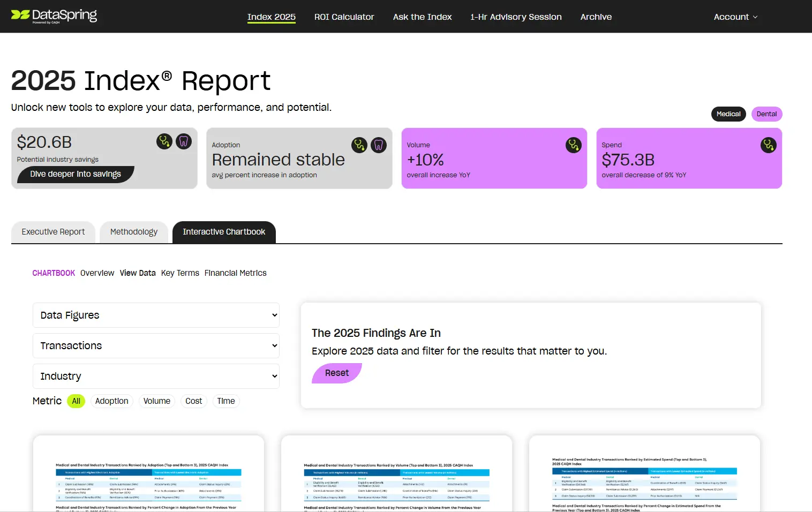Toggle the Dental filter pill
This screenshot has width=812, height=512.
[766, 114]
